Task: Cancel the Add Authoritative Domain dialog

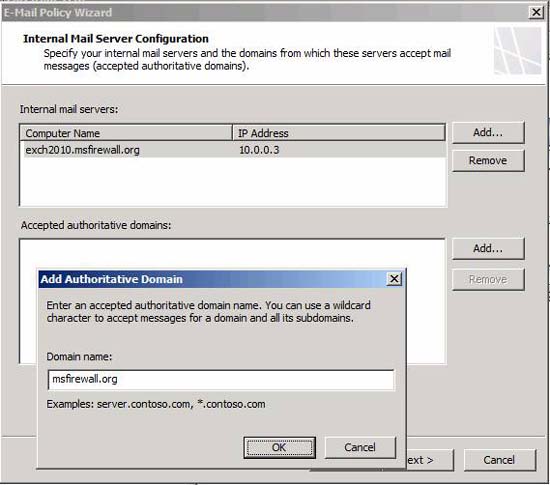Action: 360,447
